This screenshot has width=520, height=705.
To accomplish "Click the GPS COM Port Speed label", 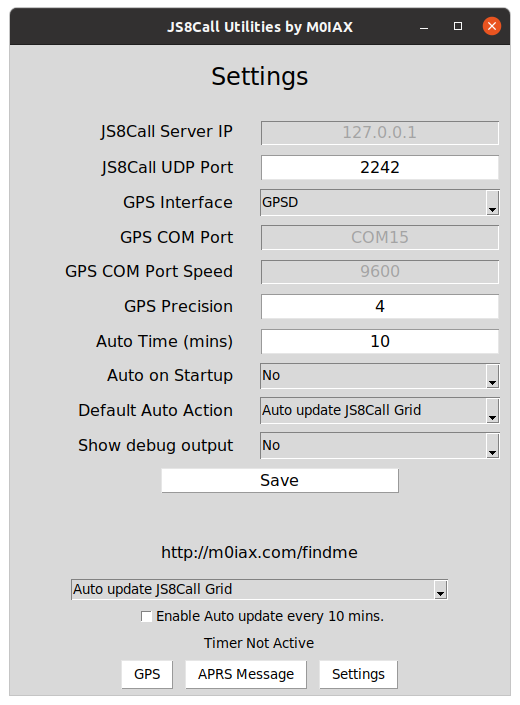I will tap(149, 272).
